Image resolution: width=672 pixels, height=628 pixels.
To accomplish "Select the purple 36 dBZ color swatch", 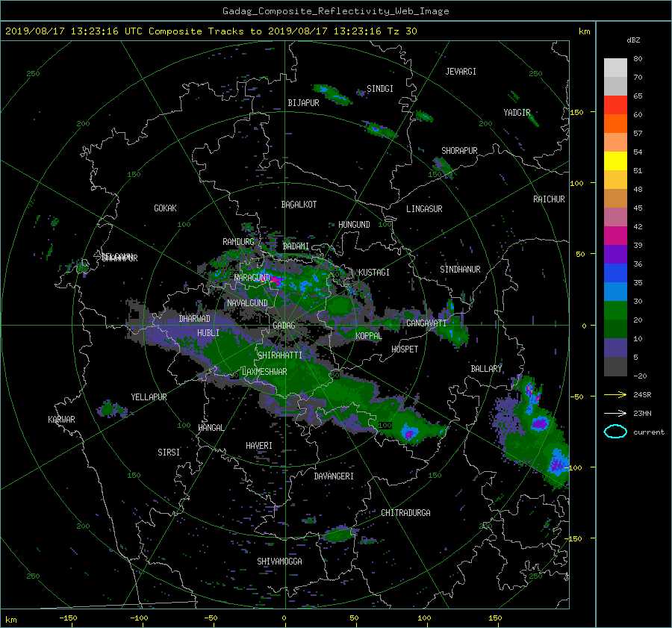I will tap(615, 255).
